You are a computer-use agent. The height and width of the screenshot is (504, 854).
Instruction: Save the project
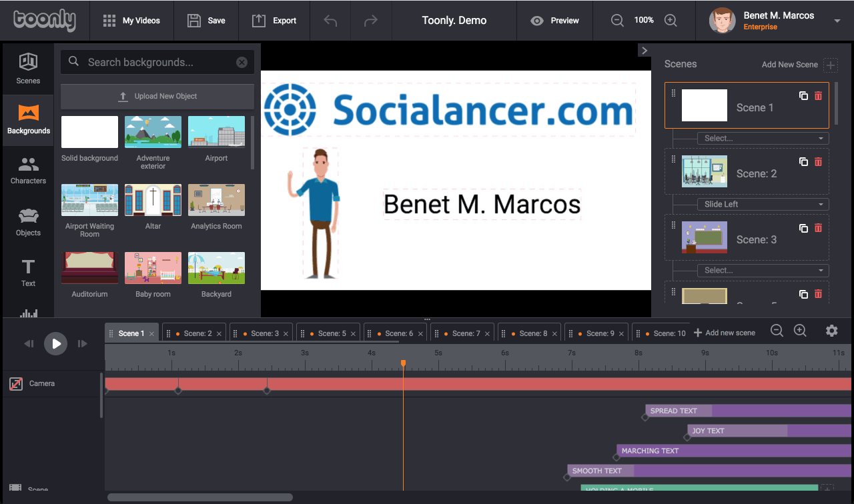pos(206,21)
